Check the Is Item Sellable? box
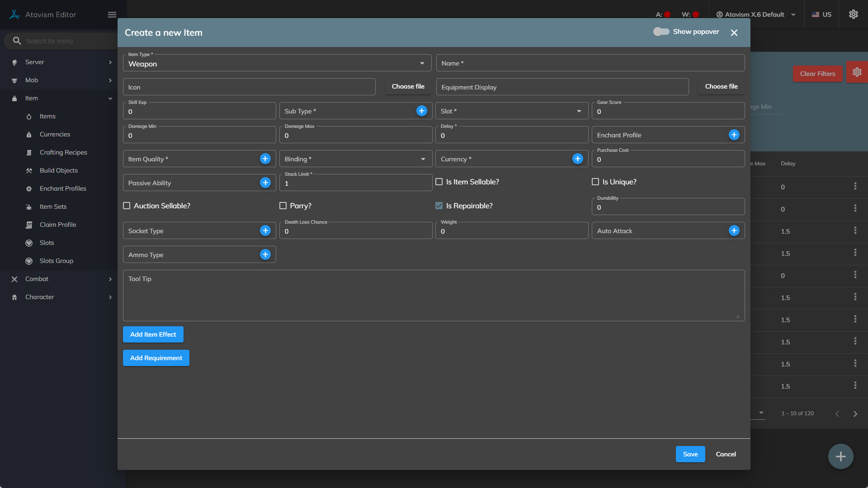 pyautogui.click(x=439, y=182)
